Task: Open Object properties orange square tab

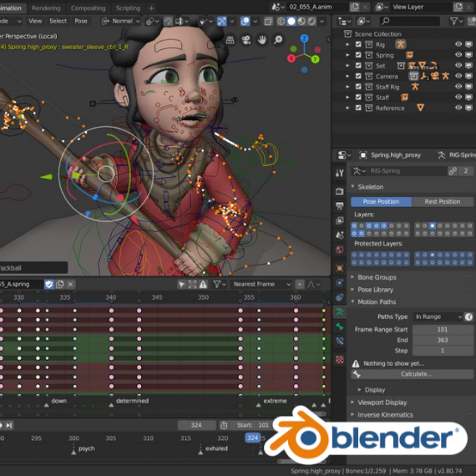Action: [x=340, y=268]
